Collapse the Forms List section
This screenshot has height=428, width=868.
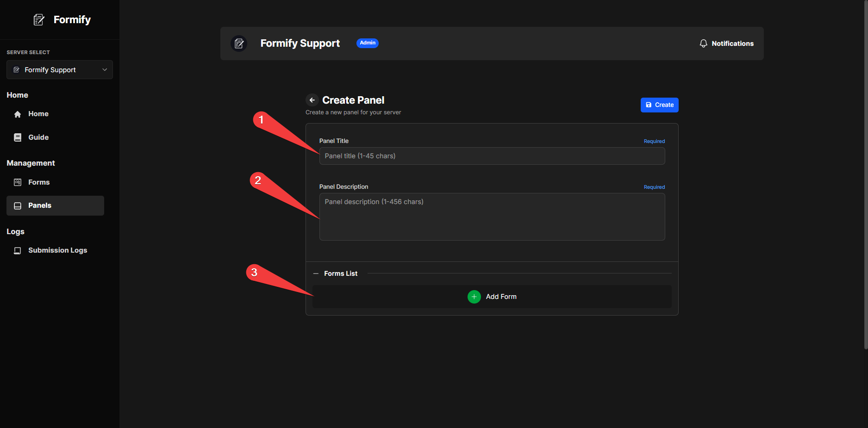[315, 273]
